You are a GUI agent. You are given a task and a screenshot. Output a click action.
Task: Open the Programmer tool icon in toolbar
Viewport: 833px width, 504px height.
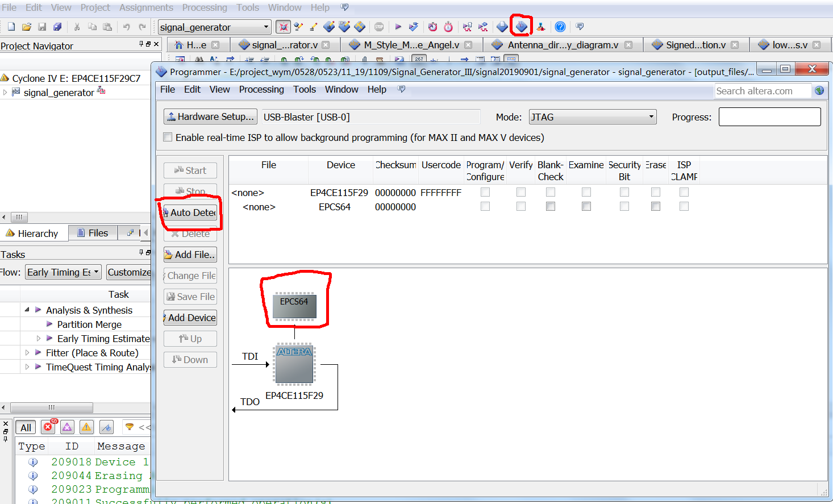tap(521, 26)
